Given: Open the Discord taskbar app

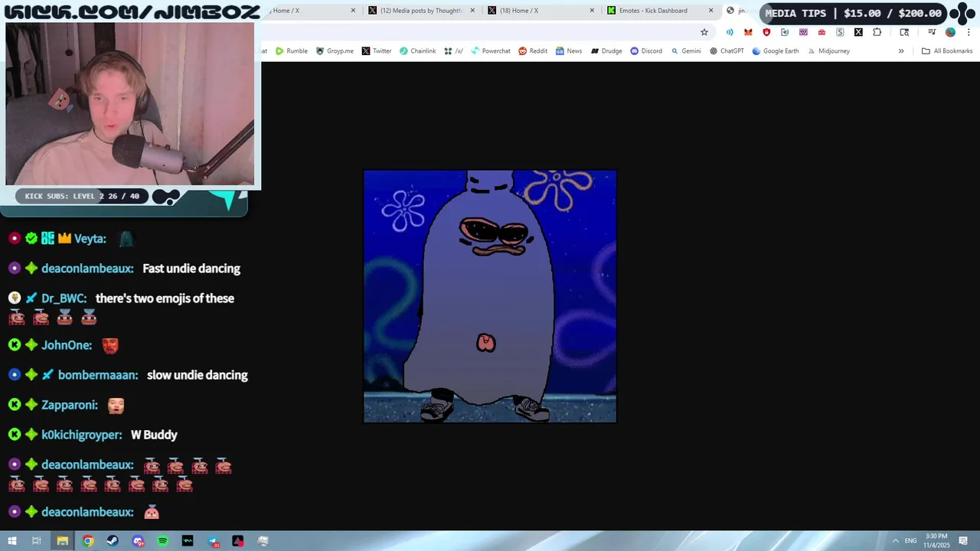Looking at the screenshot, I should 138,541.
